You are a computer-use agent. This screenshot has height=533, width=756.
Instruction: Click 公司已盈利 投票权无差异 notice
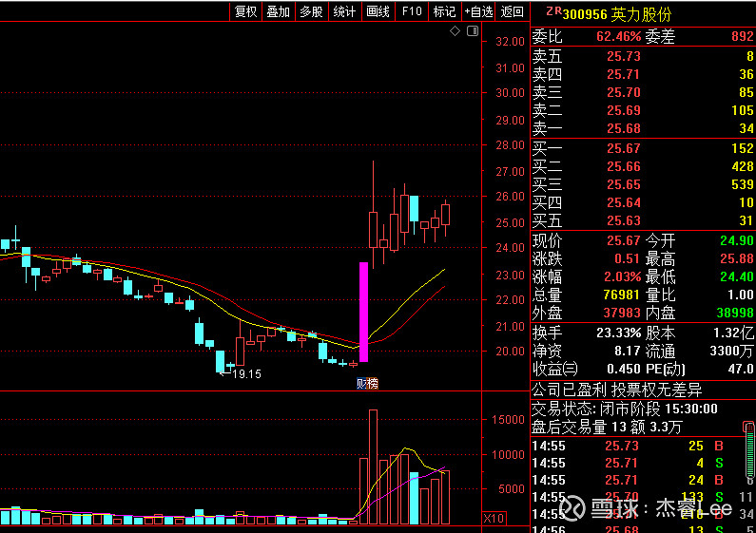click(616, 390)
